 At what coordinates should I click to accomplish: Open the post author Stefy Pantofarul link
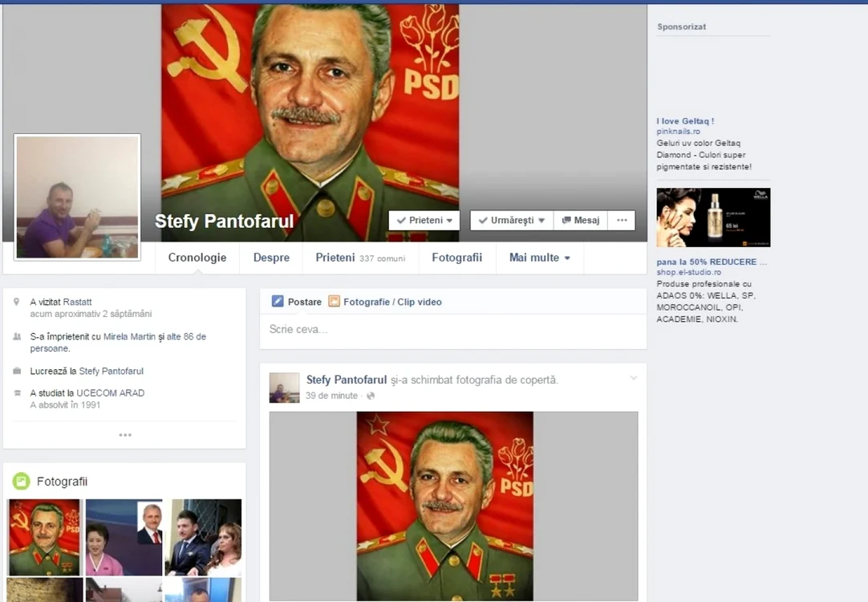347,380
